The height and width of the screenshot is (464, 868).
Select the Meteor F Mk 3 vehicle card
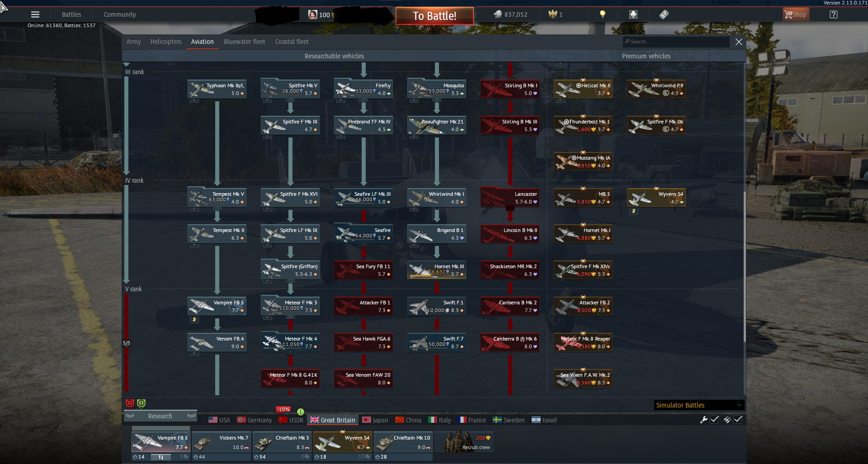click(290, 306)
